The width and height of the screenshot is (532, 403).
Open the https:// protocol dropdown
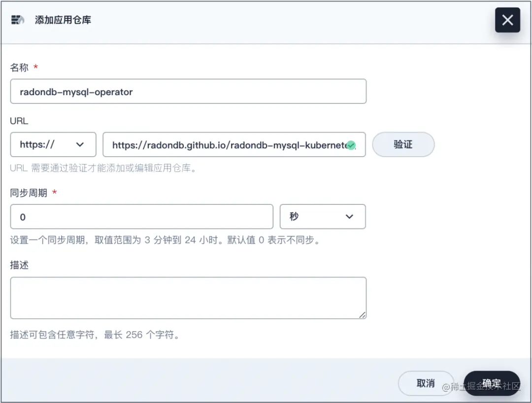53,144
